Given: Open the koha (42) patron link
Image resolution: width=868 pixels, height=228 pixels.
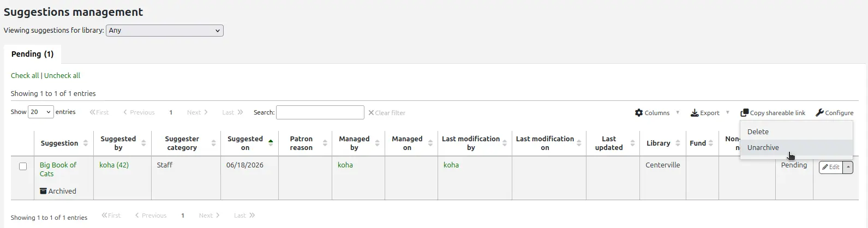Looking at the screenshot, I should 114,165.
